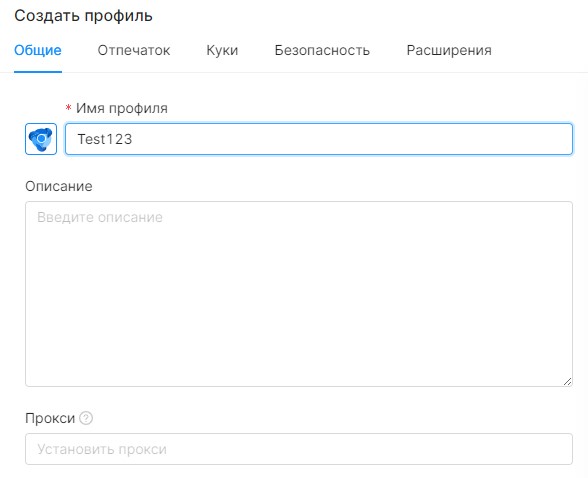Open the proxy help question mark icon
The width and height of the screenshot is (588, 478).
[86, 418]
